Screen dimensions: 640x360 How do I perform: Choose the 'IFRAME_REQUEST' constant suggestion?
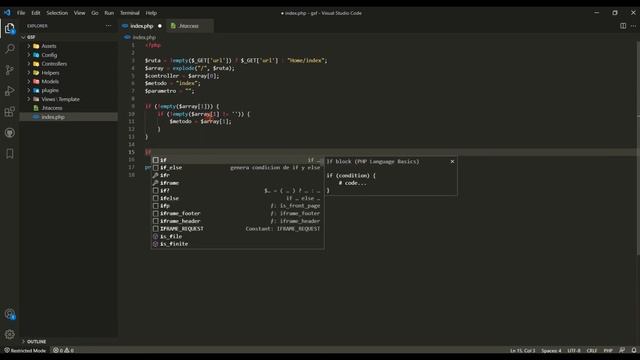click(238, 229)
